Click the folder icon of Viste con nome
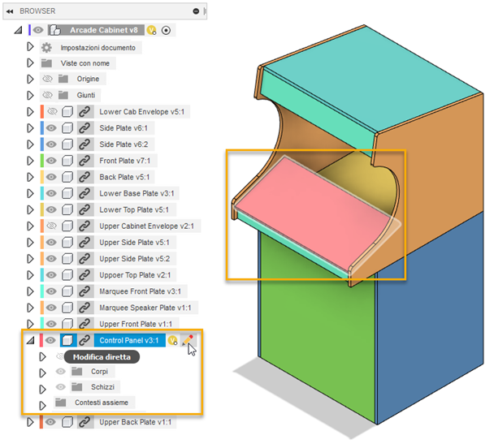This screenshot has height=448, width=494. [x=46, y=63]
